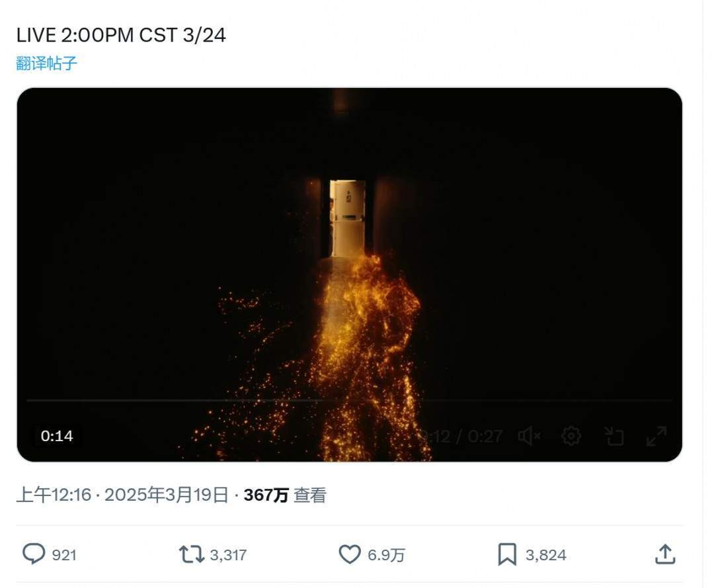This screenshot has height=588, width=714.
Task: Click the 0:14 time badge
Action: (x=57, y=436)
